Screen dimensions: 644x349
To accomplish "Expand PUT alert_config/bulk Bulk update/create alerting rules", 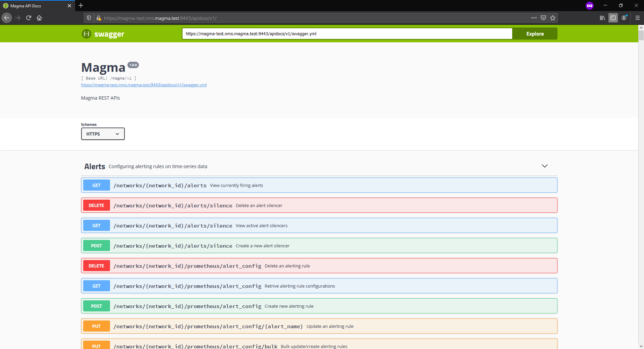I will [x=319, y=344].
